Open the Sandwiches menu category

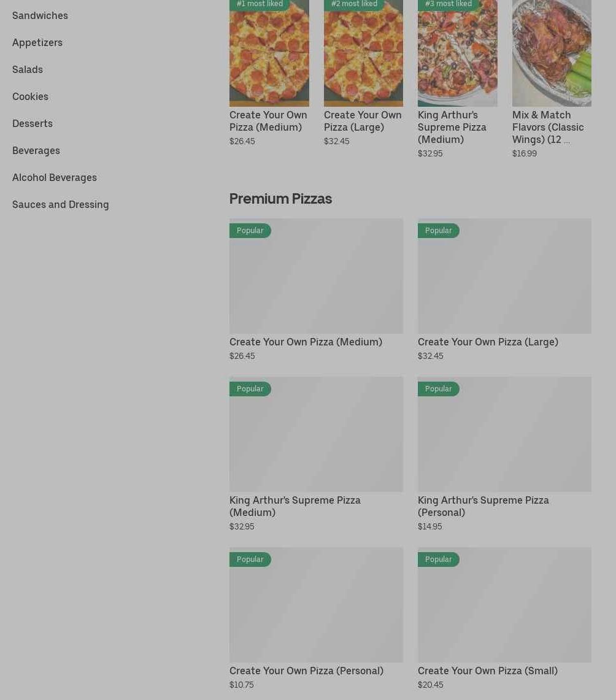(x=40, y=15)
